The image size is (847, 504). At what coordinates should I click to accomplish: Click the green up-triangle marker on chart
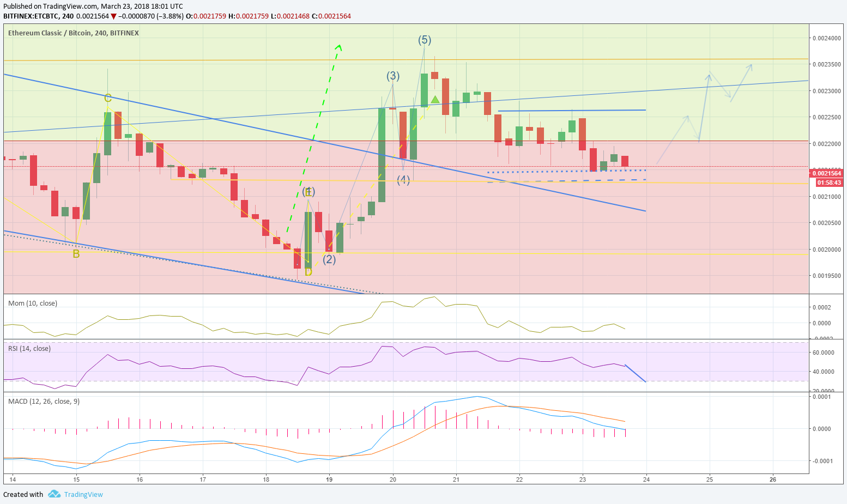[x=435, y=99]
